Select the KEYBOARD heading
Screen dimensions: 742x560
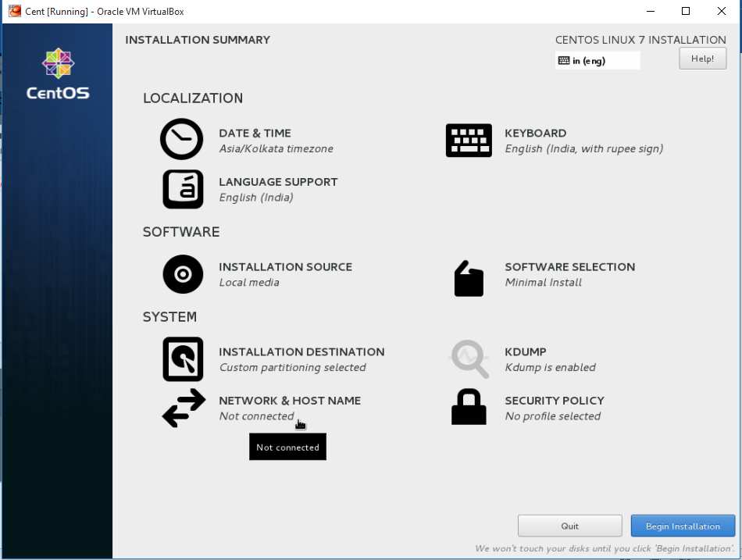[536, 133]
